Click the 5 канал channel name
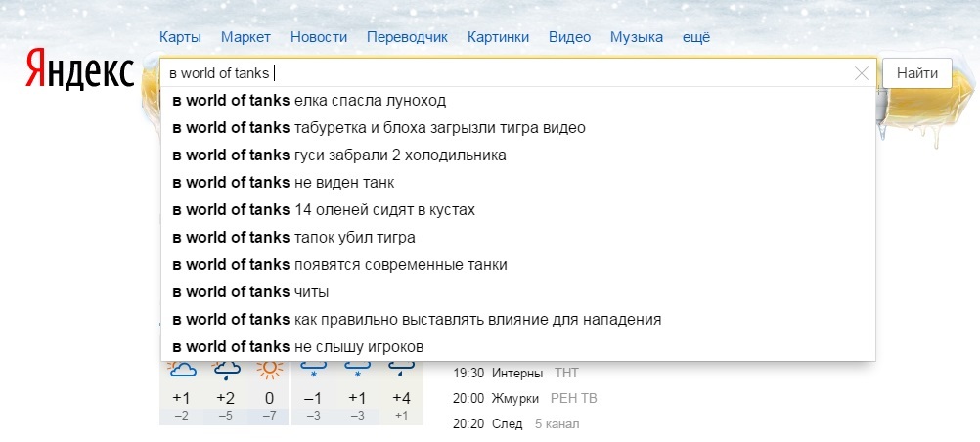This screenshot has height=442, width=980. (x=557, y=423)
